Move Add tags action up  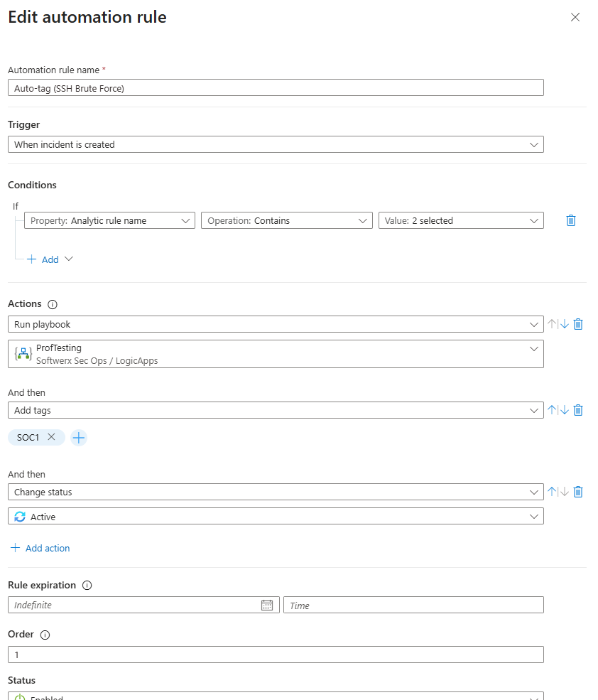(x=552, y=410)
